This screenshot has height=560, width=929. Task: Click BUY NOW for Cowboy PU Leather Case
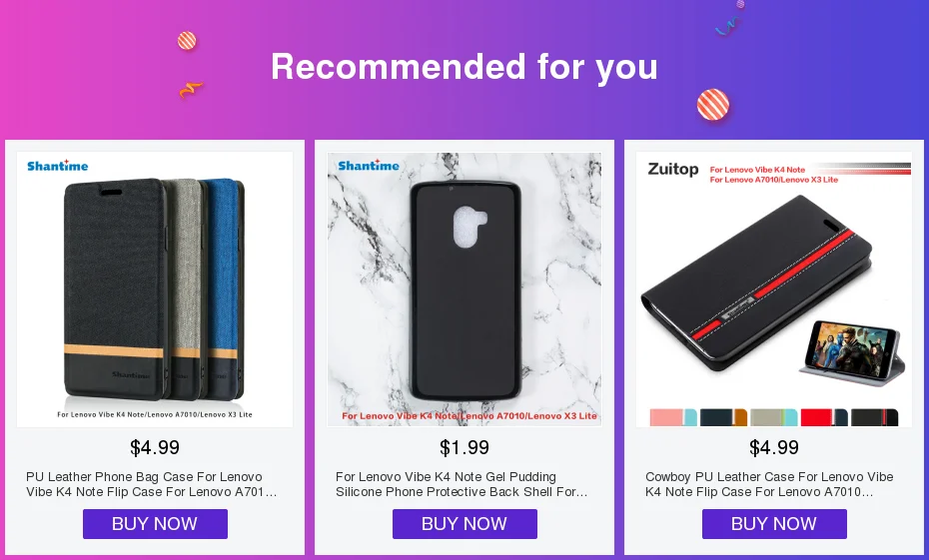click(x=774, y=524)
